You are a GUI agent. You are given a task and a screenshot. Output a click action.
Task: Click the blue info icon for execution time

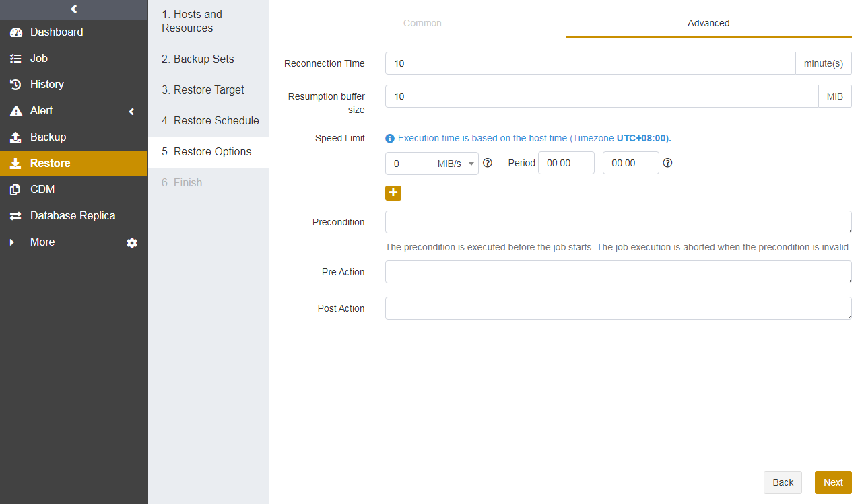pyautogui.click(x=389, y=139)
